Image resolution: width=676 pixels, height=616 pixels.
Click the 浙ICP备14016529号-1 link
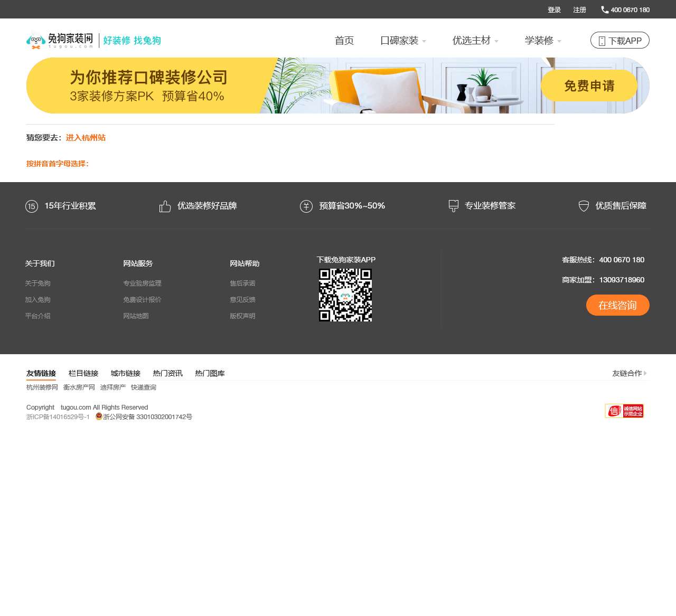click(x=58, y=417)
